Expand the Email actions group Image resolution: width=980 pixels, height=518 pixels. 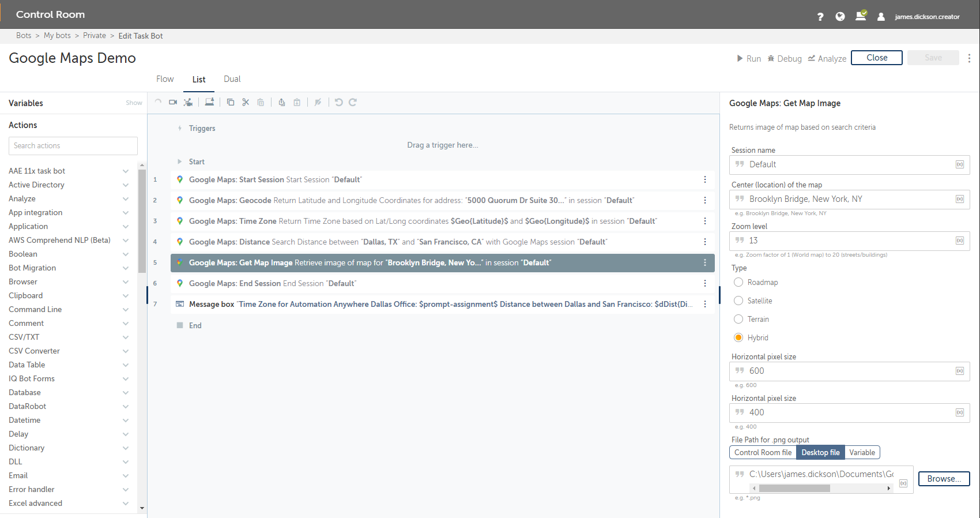click(126, 476)
